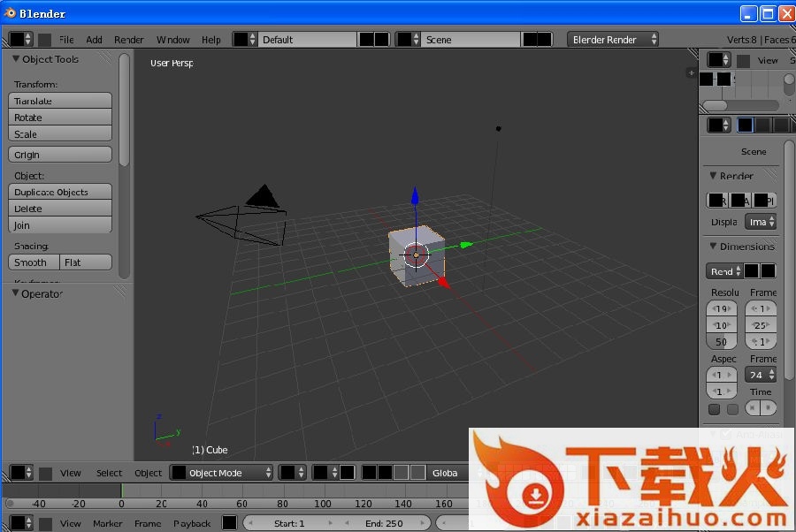Click the timeline Start: 1 field
This screenshot has width=796, height=532.
[x=289, y=523]
